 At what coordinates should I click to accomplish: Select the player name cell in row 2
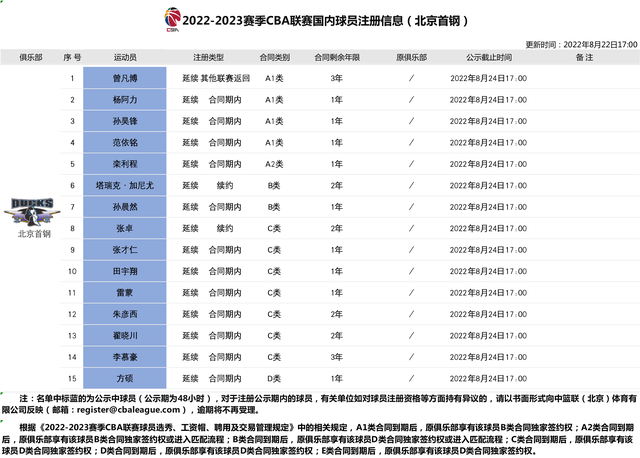125,100
